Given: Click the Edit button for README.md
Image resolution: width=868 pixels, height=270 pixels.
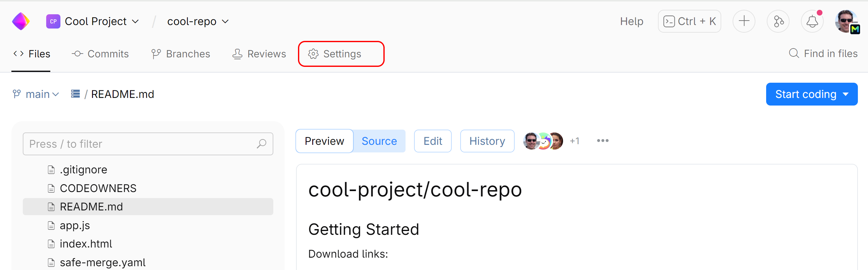Looking at the screenshot, I should coord(432,141).
